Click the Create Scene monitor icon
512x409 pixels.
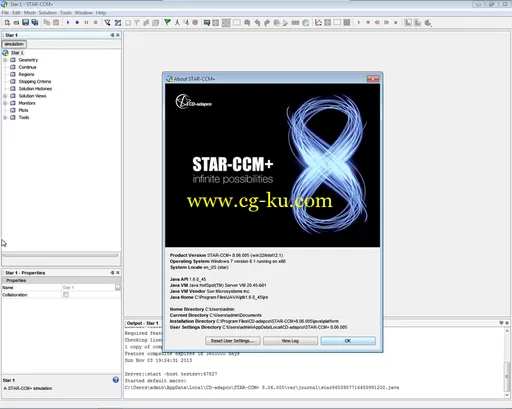tap(207, 23)
